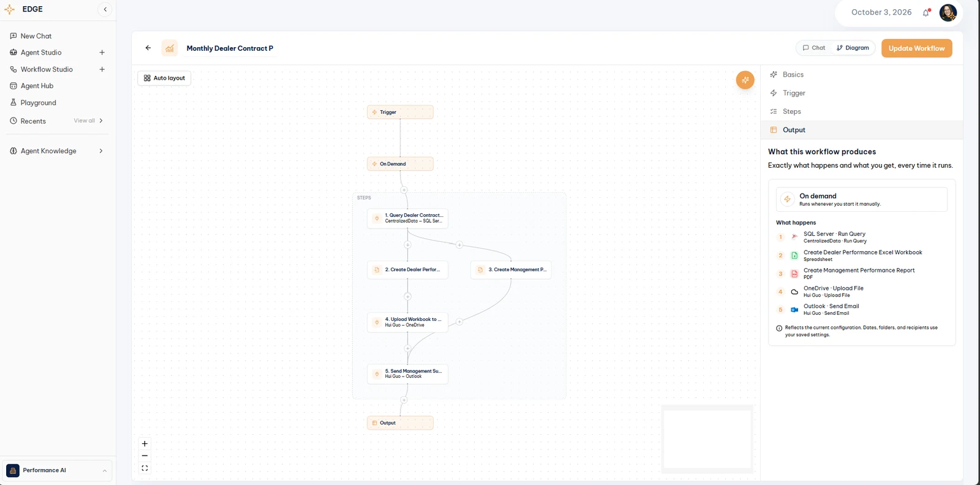Select the Output node in diagram
The height and width of the screenshot is (485, 980).
coord(400,423)
